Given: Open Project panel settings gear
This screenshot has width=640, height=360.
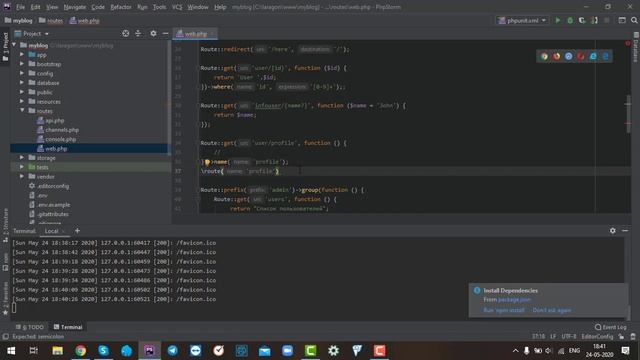Looking at the screenshot, I should tap(153, 33).
